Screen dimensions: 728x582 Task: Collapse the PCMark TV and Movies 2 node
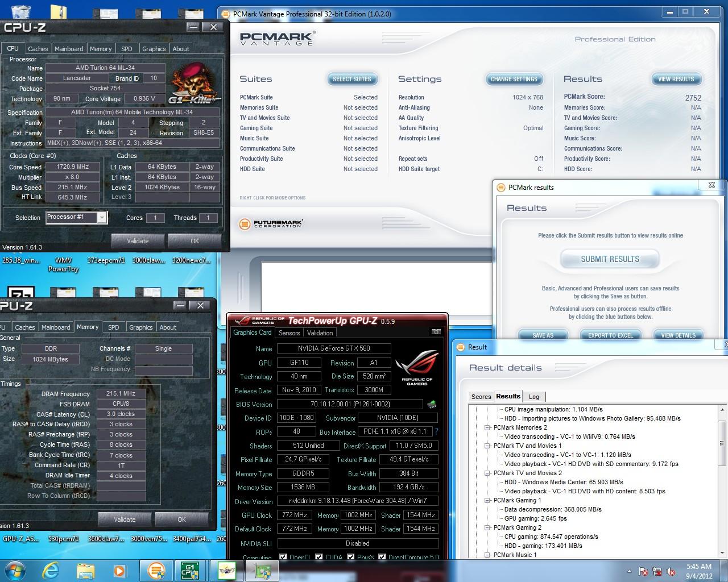(487, 473)
